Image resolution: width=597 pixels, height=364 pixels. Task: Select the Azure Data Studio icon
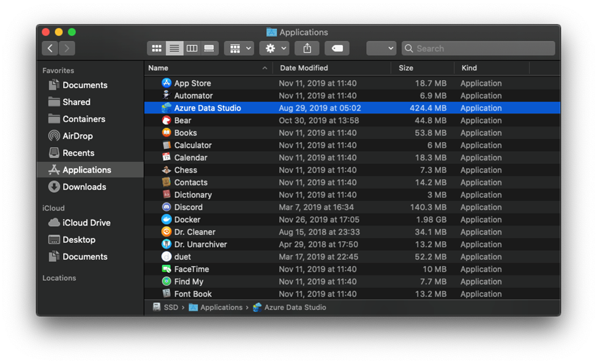click(x=167, y=108)
